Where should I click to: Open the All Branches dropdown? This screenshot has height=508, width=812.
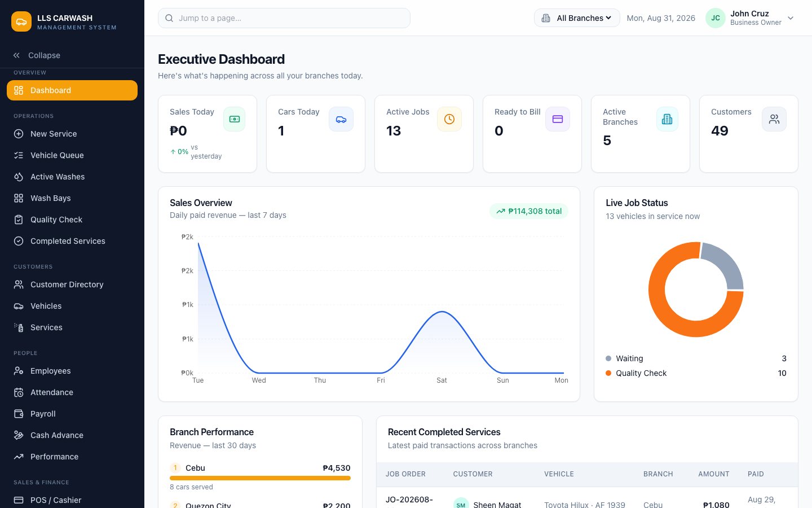(x=577, y=18)
